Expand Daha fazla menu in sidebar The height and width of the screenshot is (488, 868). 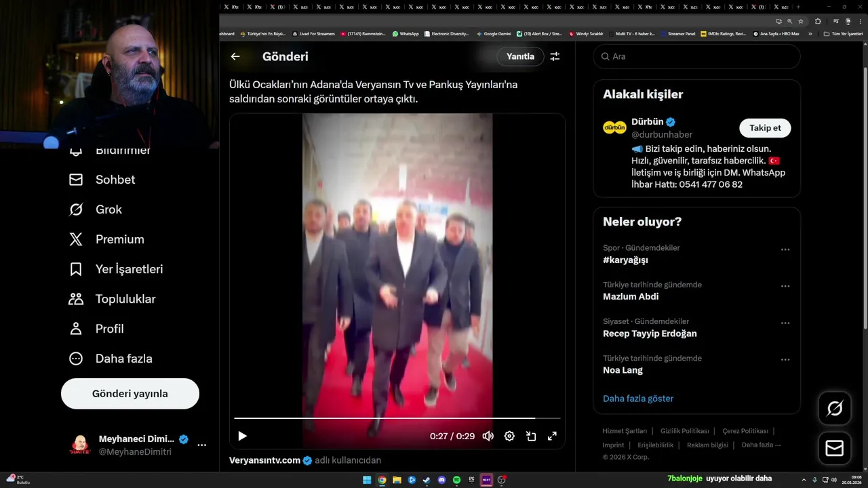[110, 359]
